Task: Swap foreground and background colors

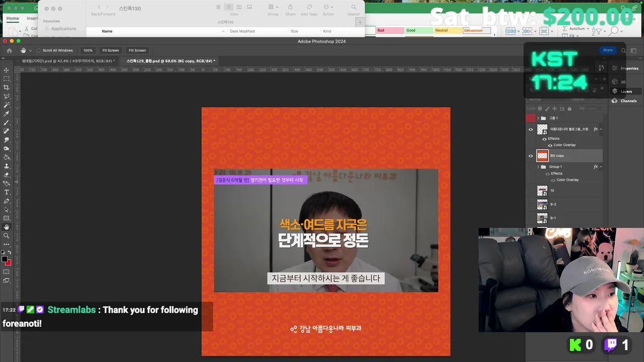Action: 10,252
